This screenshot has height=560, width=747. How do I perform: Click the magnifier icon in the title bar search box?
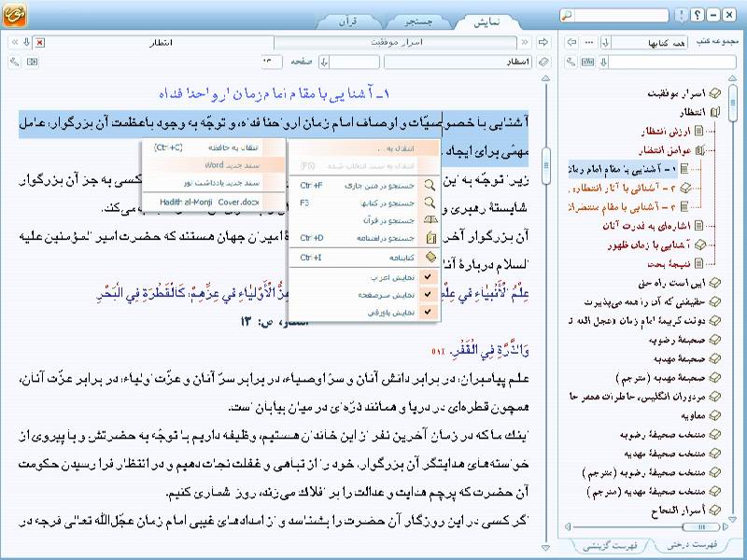(x=567, y=15)
